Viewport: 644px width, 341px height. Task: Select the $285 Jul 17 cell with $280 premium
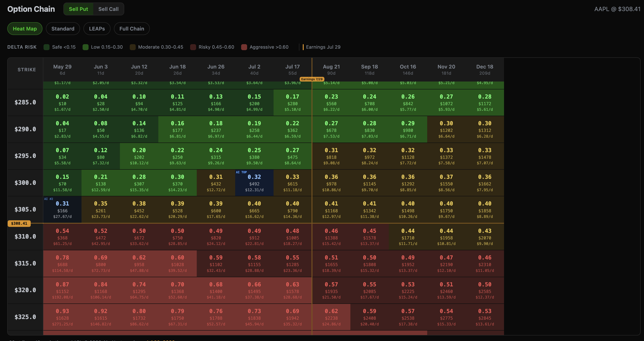tap(293, 103)
